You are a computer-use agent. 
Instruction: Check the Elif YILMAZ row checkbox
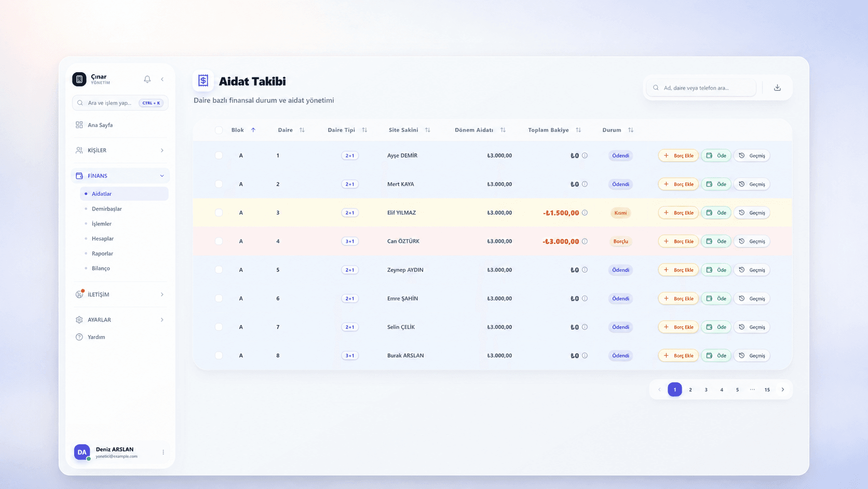coord(219,213)
